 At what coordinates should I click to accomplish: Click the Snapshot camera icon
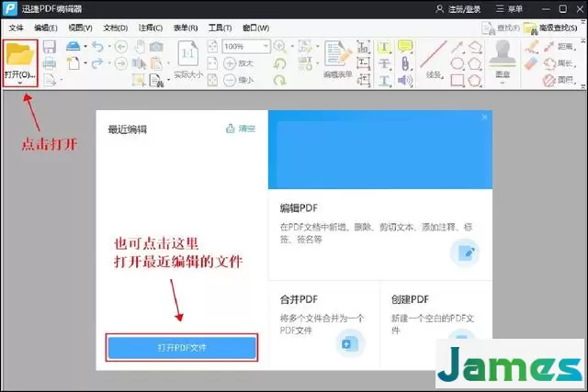pos(156,47)
